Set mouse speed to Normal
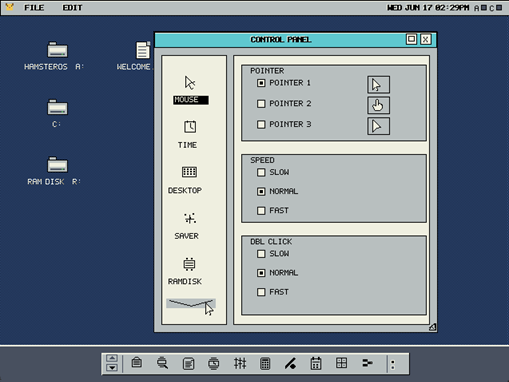This screenshot has width=509, height=382. (261, 191)
